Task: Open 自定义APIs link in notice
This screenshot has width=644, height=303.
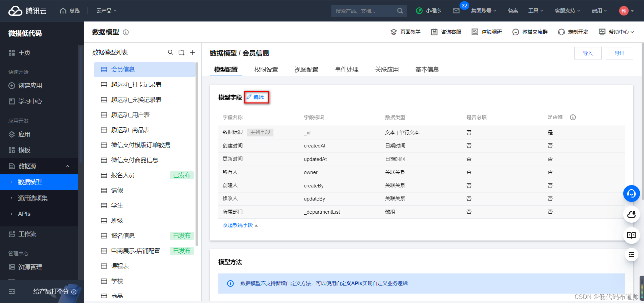Action: pyautogui.click(x=349, y=284)
